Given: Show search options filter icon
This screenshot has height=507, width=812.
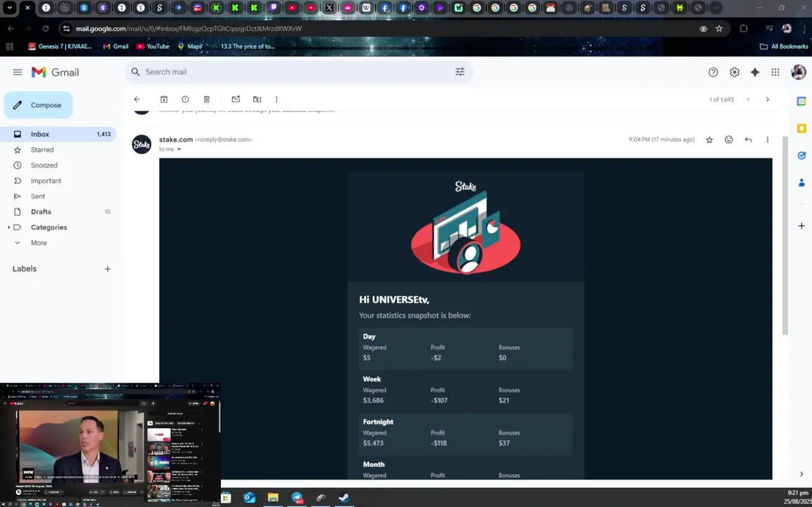Looking at the screenshot, I should (x=460, y=72).
